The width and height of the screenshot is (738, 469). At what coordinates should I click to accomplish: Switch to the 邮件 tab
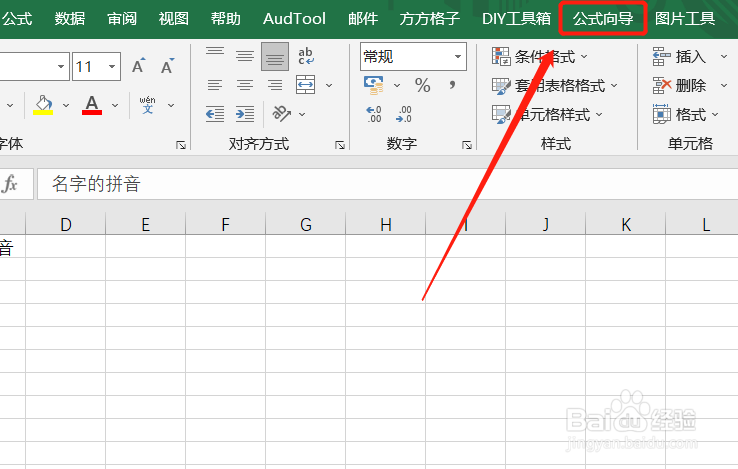pos(363,19)
